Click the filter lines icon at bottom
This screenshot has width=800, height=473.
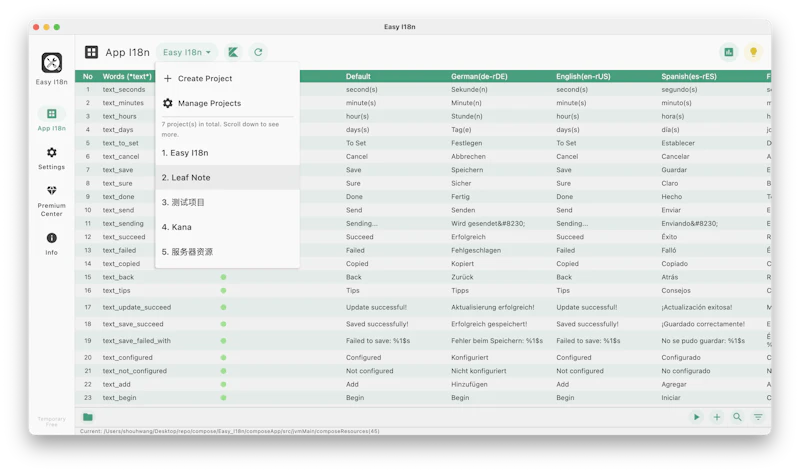tap(758, 417)
